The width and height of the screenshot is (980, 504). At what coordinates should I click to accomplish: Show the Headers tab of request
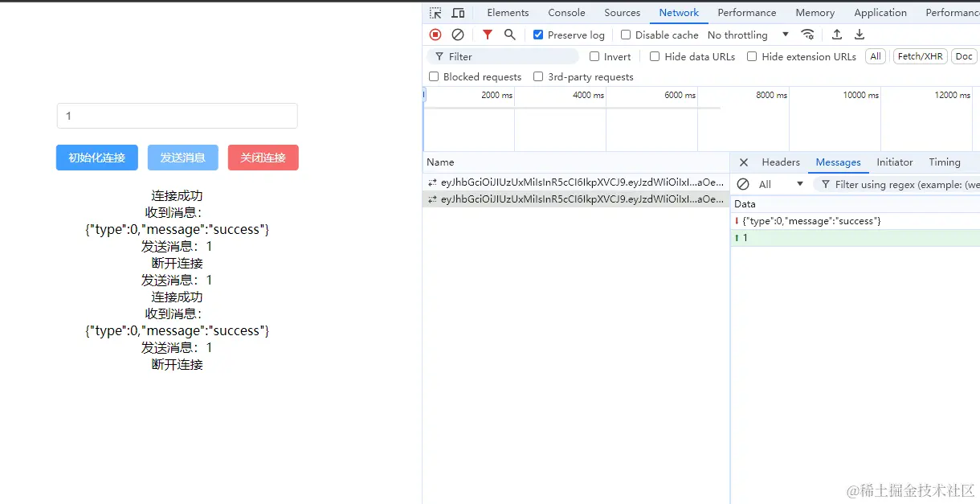tap(781, 162)
